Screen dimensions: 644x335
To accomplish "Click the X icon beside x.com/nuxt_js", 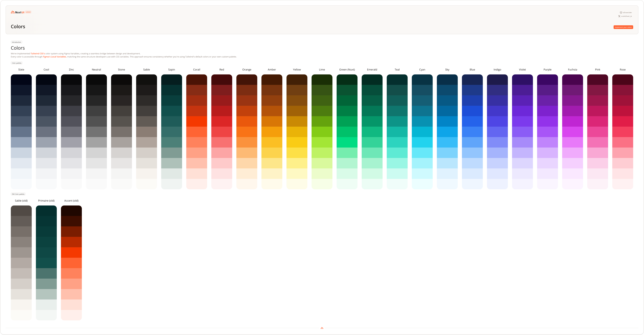I will pos(619,16).
